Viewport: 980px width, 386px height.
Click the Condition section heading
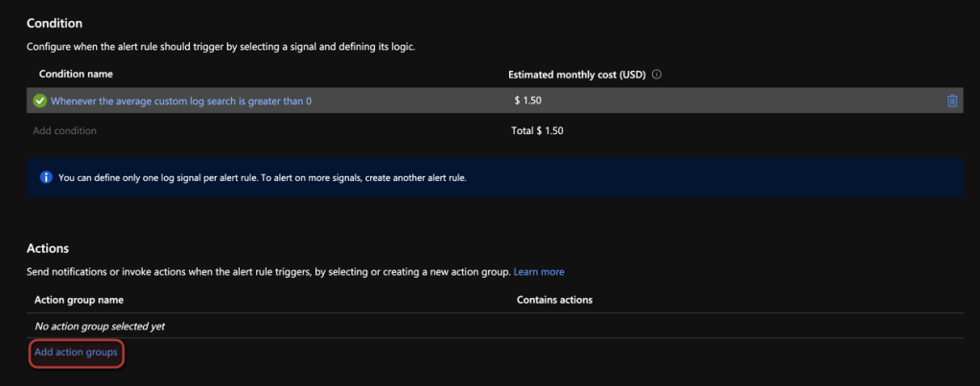pos(55,23)
